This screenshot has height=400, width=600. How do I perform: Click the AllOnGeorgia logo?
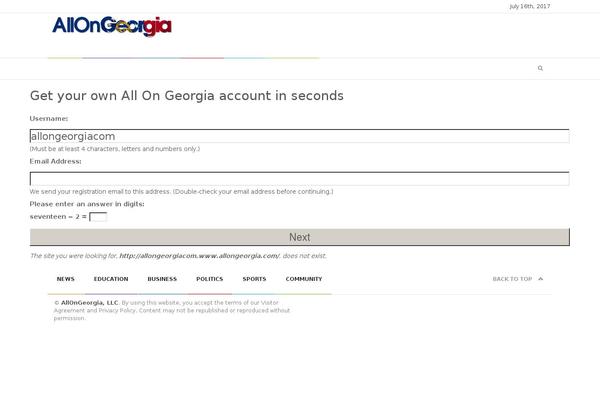112,26
